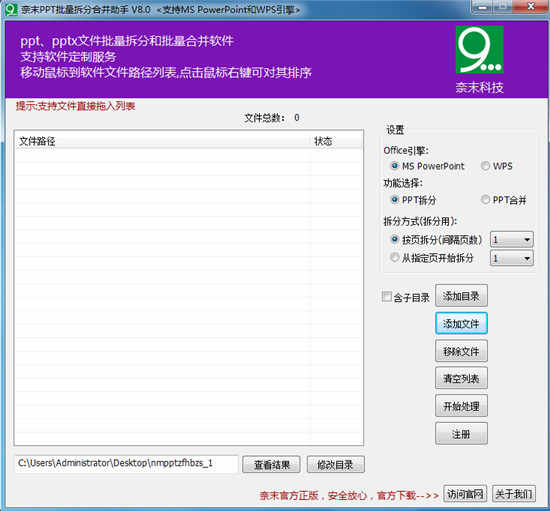This screenshot has height=511, width=550.
Task: Click the 奈末科技 brand text
Action: 479,87
